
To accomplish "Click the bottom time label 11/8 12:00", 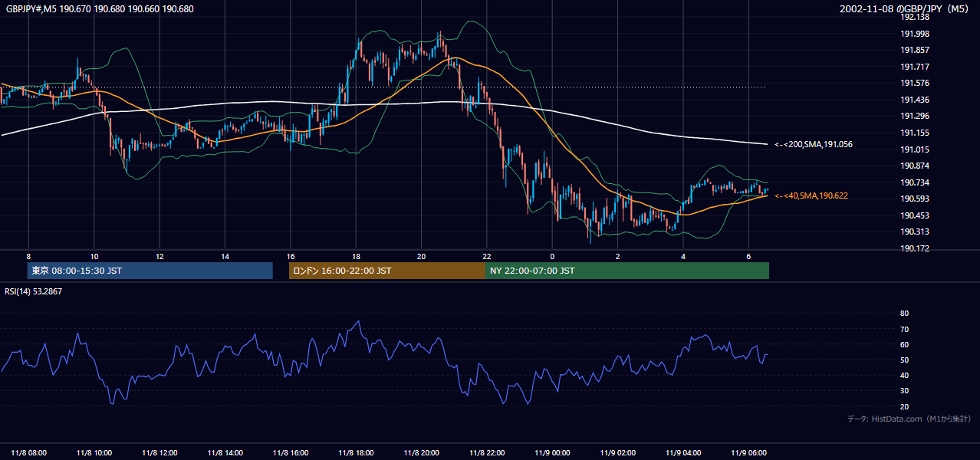I will point(159,452).
